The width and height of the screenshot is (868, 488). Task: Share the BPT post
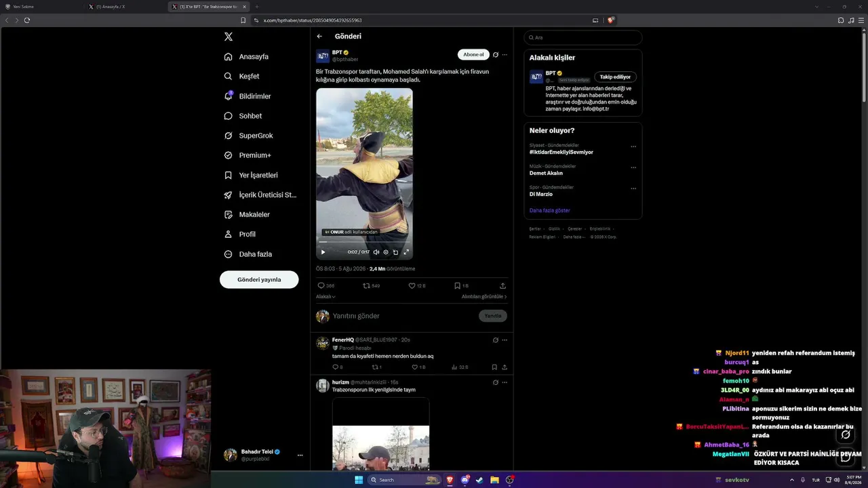502,286
